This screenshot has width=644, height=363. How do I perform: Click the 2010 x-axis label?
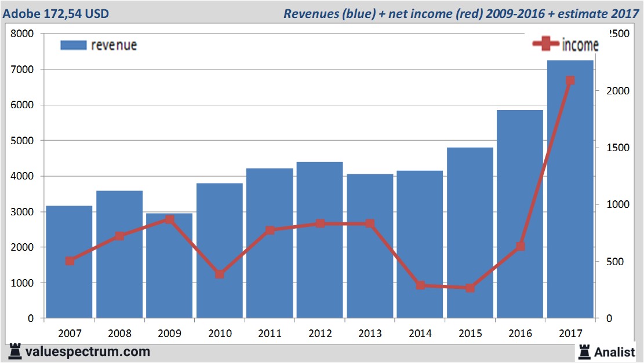pos(220,333)
